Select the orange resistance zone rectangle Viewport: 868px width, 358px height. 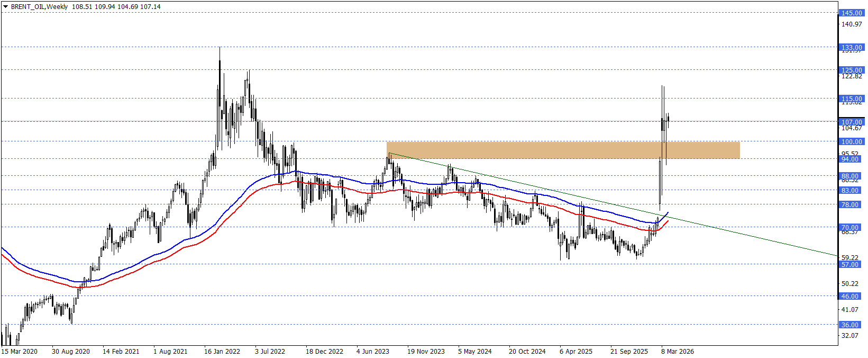[563, 150]
